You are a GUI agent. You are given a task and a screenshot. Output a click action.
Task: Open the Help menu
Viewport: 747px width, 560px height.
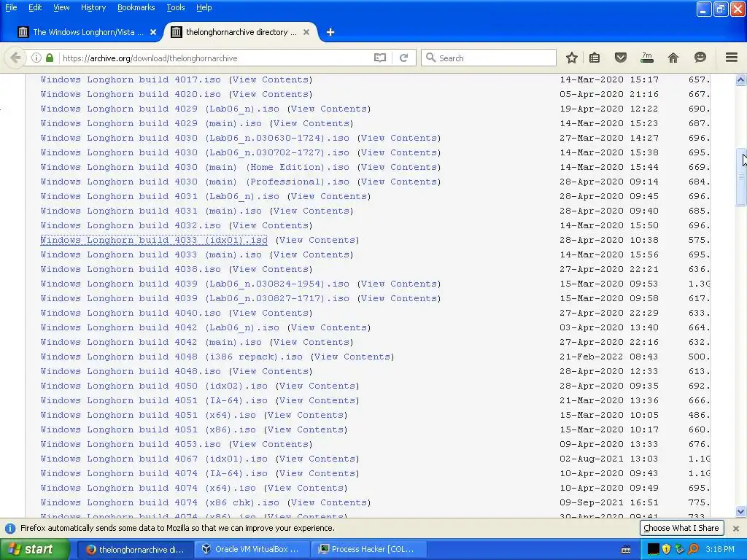pyautogui.click(x=204, y=7)
